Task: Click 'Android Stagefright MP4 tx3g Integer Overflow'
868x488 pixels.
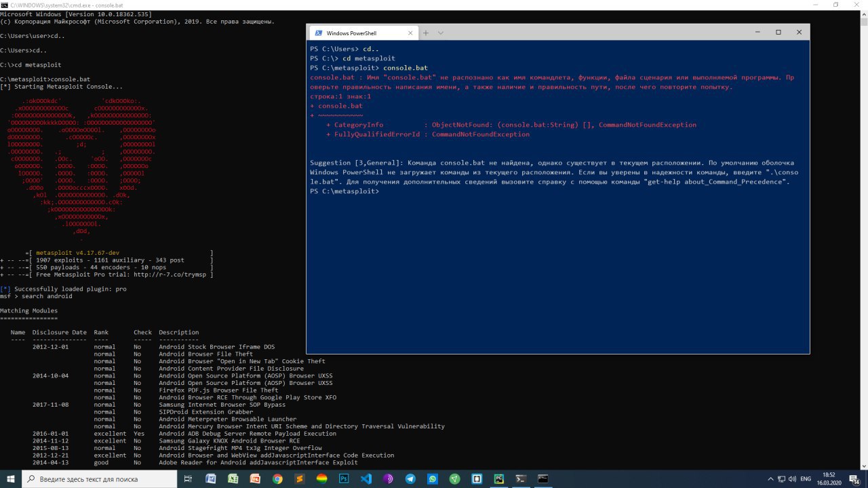Action: pyautogui.click(x=240, y=448)
